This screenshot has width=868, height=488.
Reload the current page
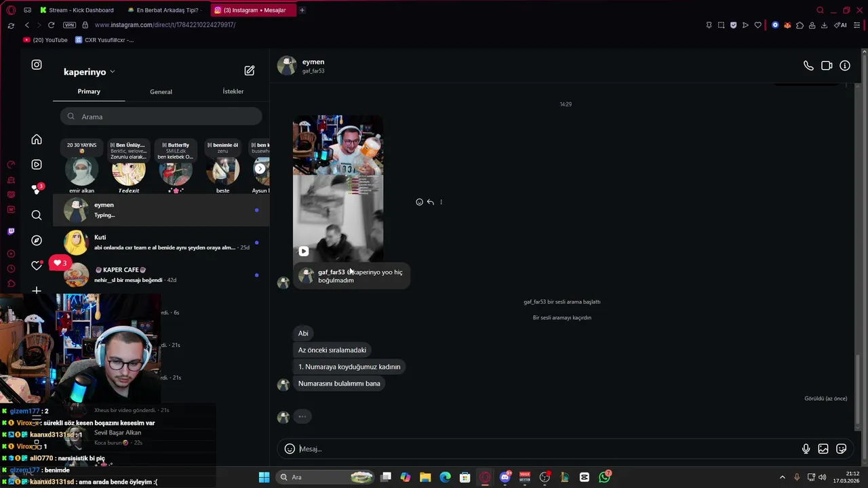click(51, 25)
